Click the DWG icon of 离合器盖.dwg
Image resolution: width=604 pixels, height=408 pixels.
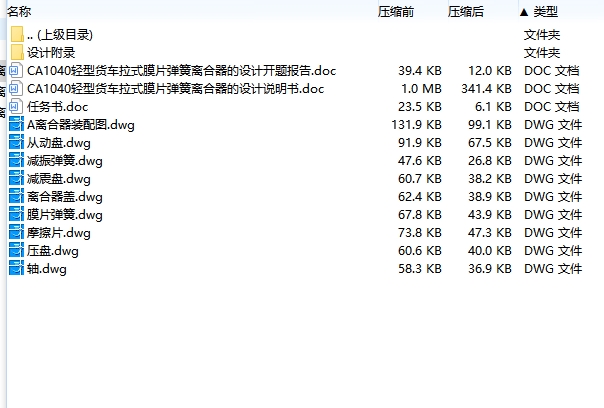[x=17, y=196]
